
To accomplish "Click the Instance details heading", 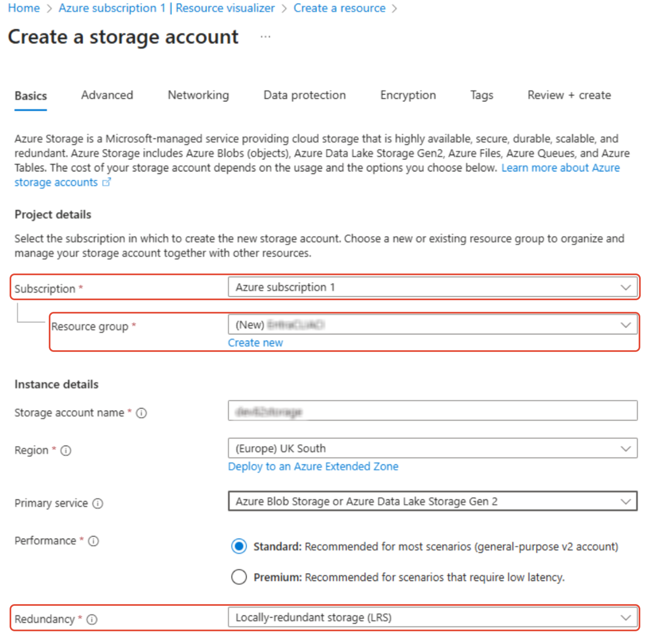I will tap(56, 384).
